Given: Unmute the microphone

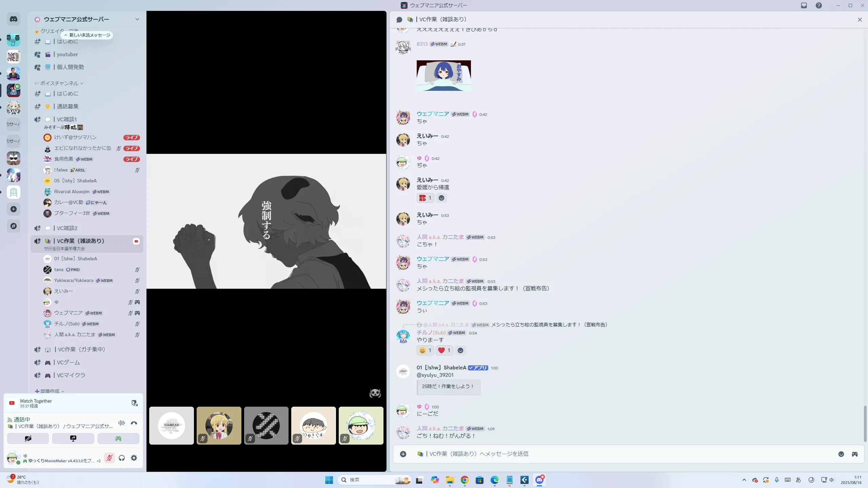Looking at the screenshot, I should pyautogui.click(x=109, y=458).
